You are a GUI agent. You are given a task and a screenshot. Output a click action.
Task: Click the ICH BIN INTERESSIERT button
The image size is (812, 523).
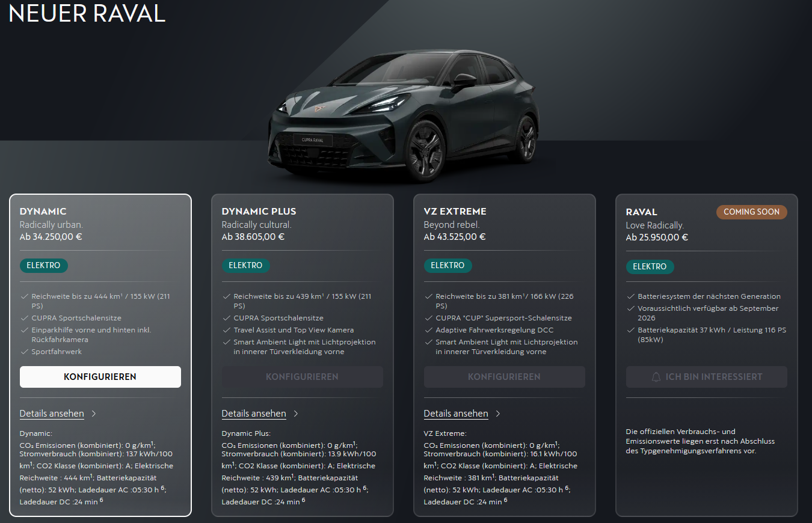[x=707, y=377]
